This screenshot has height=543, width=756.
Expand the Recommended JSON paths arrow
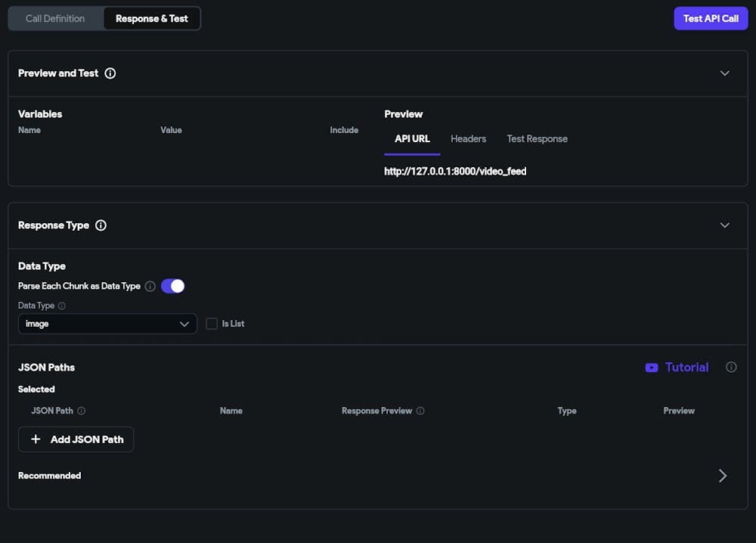point(723,476)
